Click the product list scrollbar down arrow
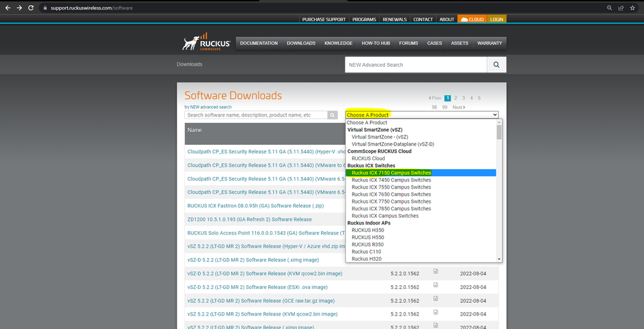The height and width of the screenshot is (329, 644). coord(498,259)
